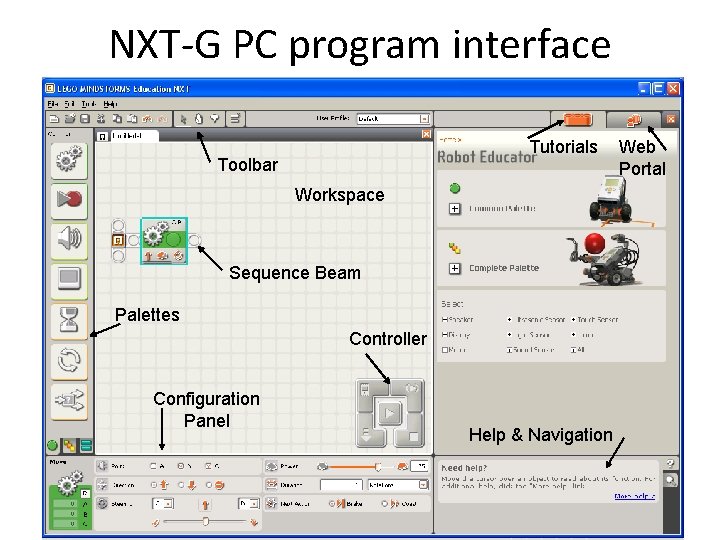Uncheck Port B checkbox
This screenshot has width=720, height=540.
pos(181,466)
